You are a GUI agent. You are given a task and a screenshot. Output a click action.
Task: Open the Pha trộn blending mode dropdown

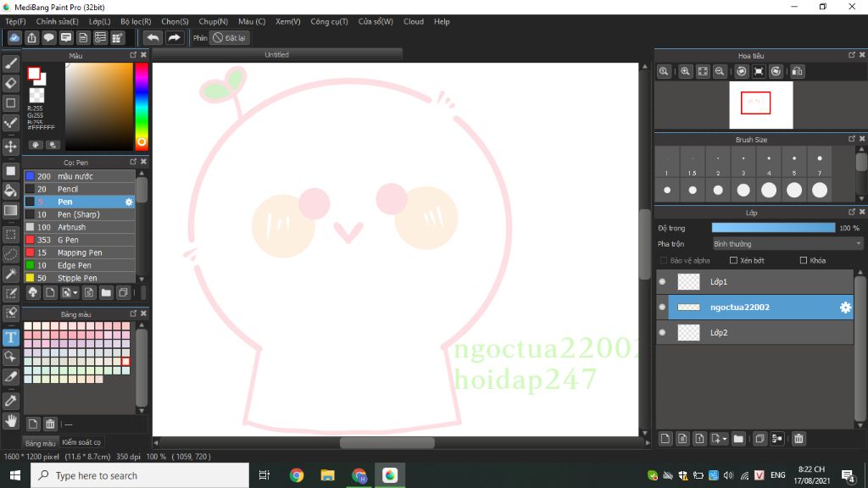click(787, 244)
